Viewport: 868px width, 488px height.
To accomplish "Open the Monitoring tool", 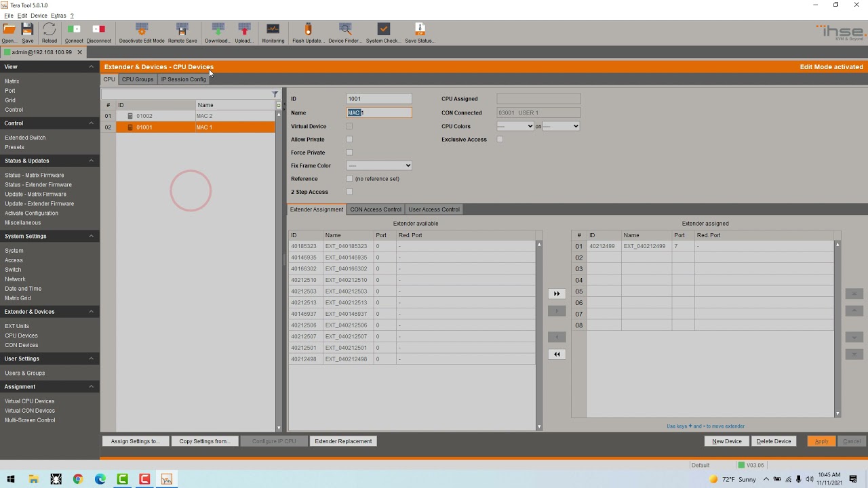I will pyautogui.click(x=273, y=29).
